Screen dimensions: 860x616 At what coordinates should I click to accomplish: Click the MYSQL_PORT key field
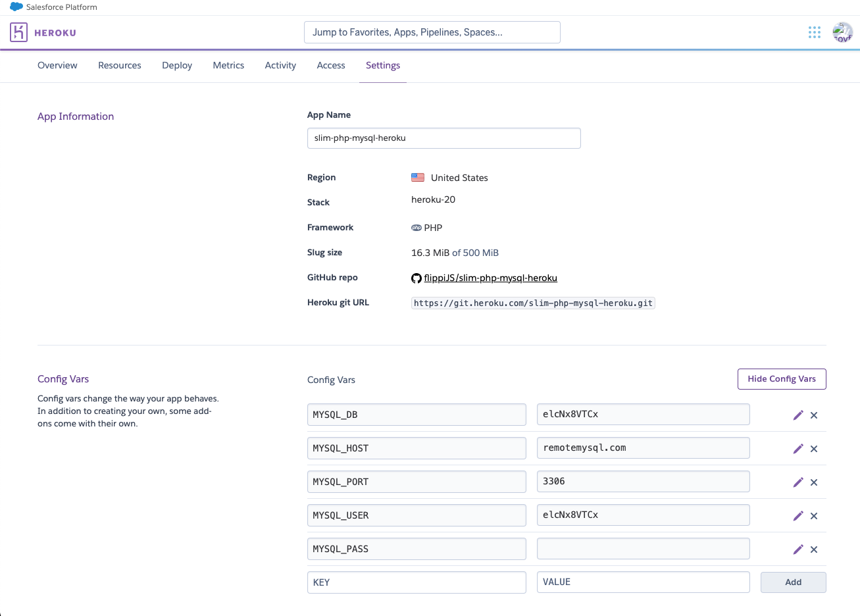click(417, 482)
